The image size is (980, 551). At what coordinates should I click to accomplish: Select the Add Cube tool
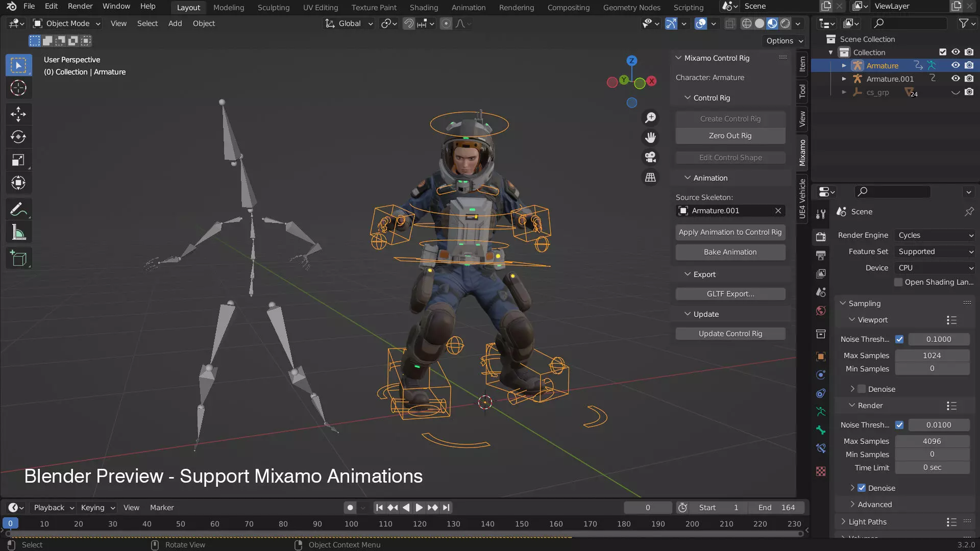18,259
